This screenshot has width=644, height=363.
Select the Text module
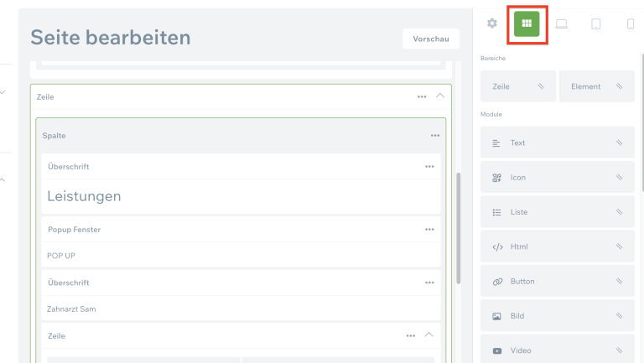coord(557,143)
